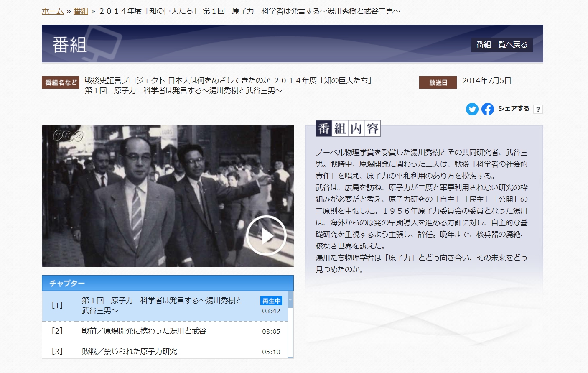Click the チャプター panel header

pos(168,283)
